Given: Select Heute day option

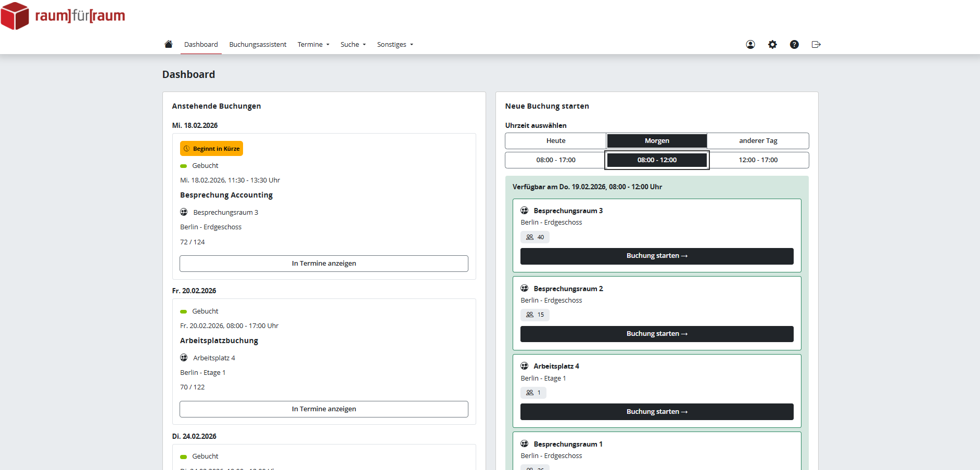Looking at the screenshot, I should 556,141.
